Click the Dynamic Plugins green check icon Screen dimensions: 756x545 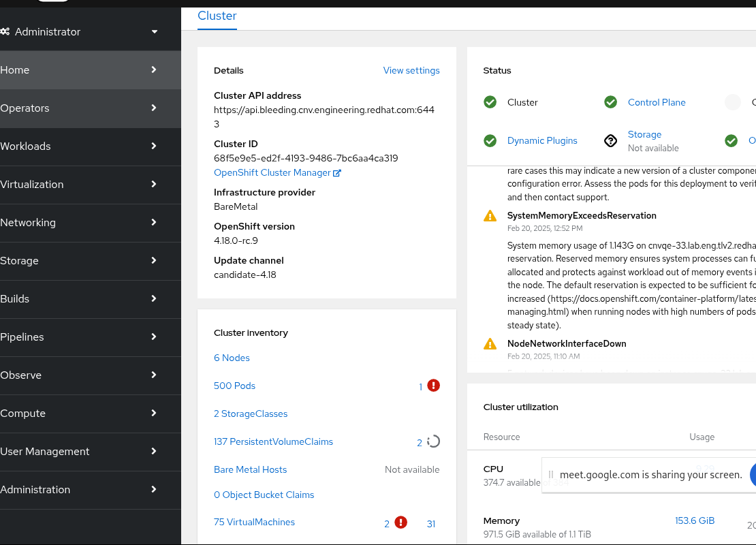[x=490, y=141]
